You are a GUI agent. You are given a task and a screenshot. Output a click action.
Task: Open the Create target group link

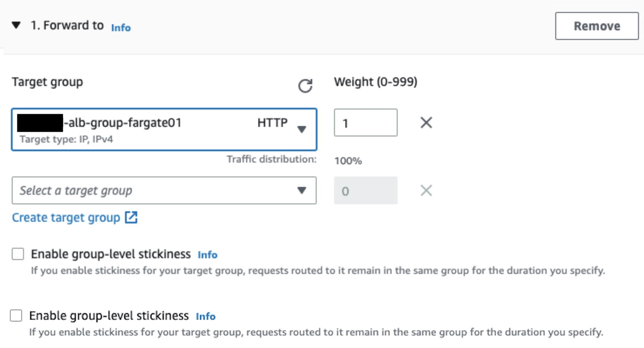point(66,217)
